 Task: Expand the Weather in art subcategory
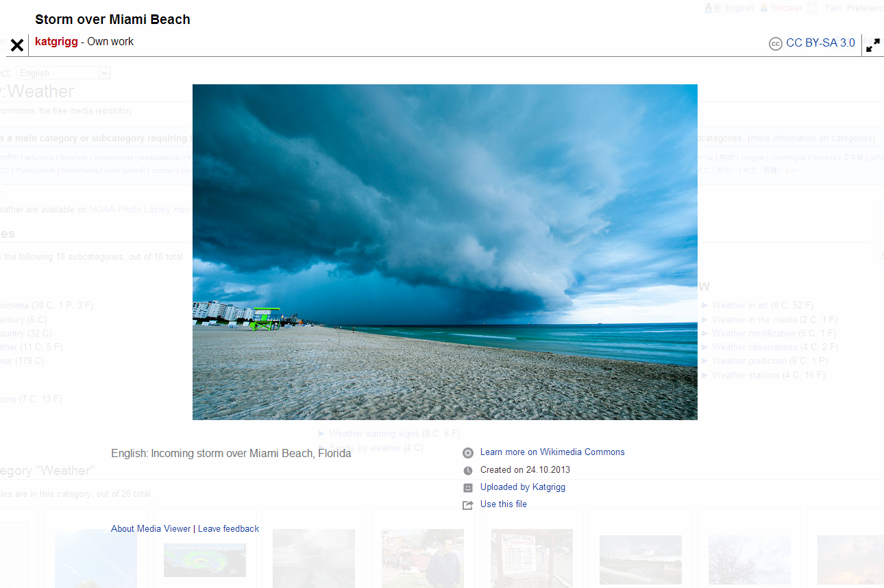point(704,306)
